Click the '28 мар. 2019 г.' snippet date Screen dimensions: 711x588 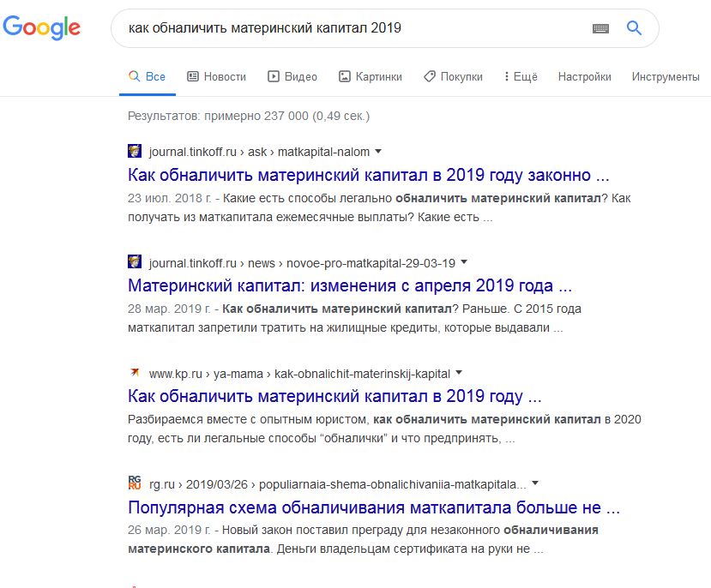(169, 309)
